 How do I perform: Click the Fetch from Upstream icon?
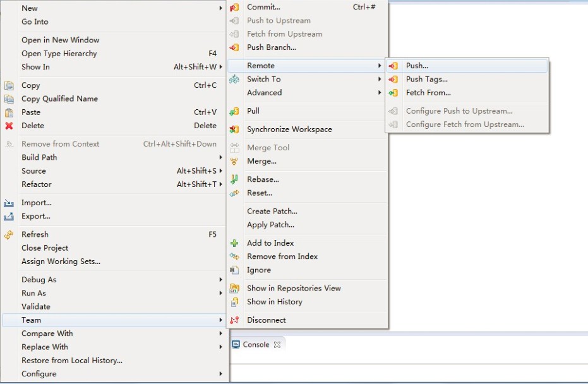pos(234,34)
